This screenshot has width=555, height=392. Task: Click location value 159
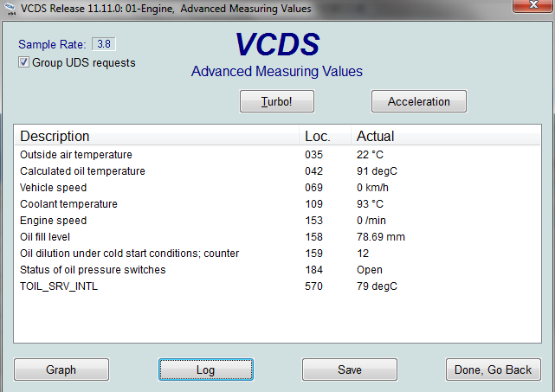[314, 254]
